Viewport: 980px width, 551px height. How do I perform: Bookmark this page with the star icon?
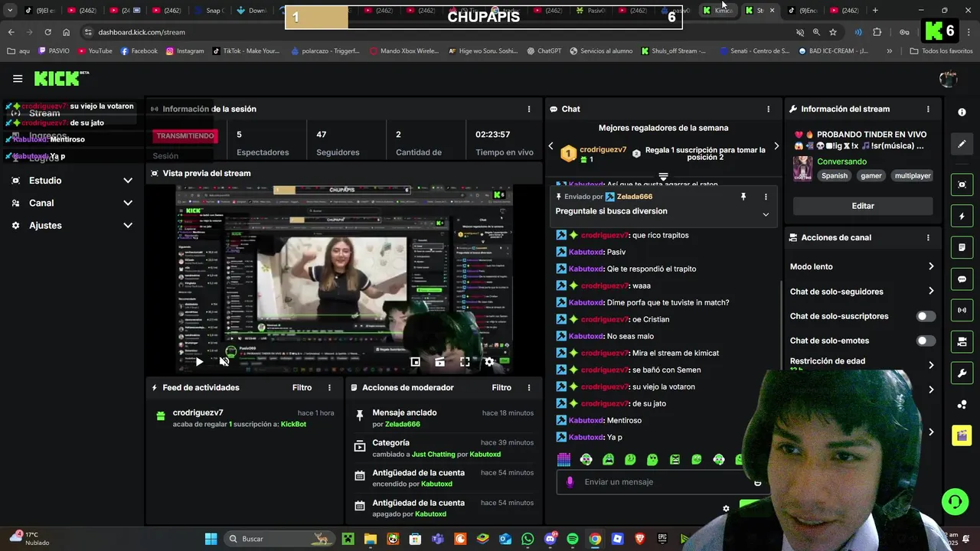(x=832, y=32)
